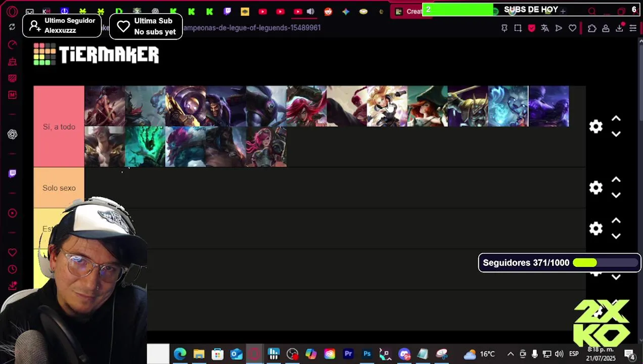Click the pin icon in address bar
The image size is (643, 364).
pos(504,28)
